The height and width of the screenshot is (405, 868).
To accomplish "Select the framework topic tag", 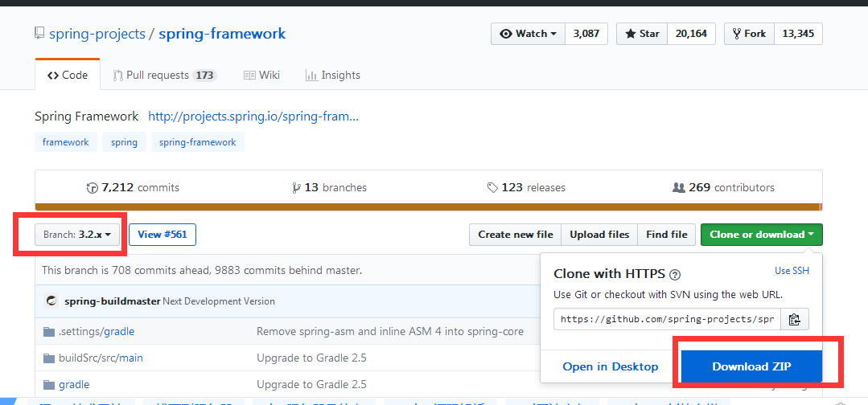I will click(x=65, y=142).
